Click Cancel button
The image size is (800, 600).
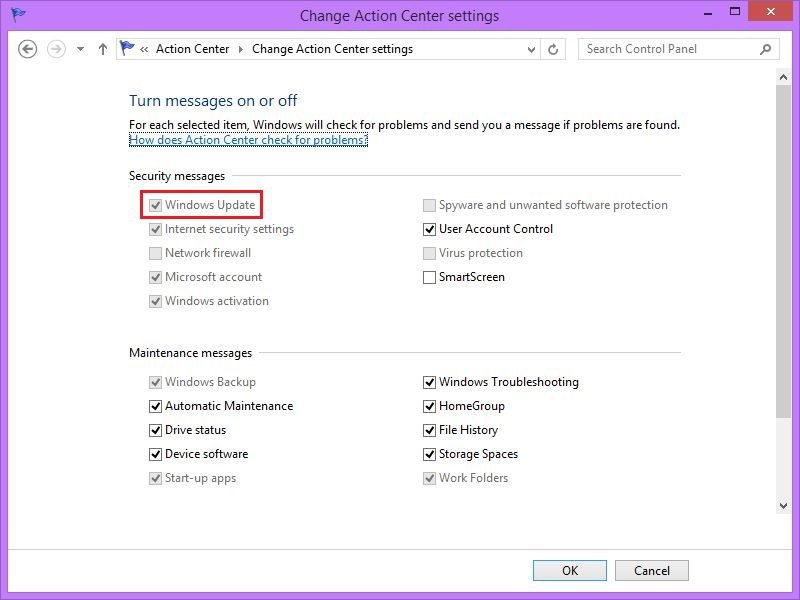(652, 570)
